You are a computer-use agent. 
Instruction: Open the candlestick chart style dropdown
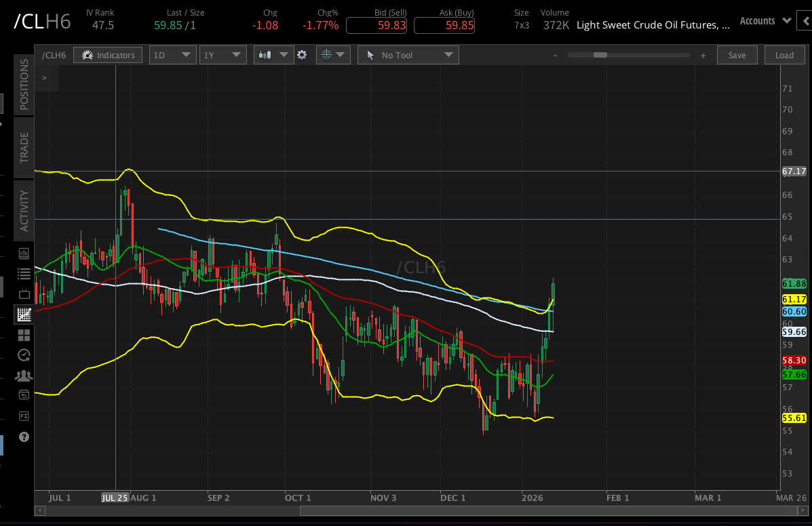[273, 55]
